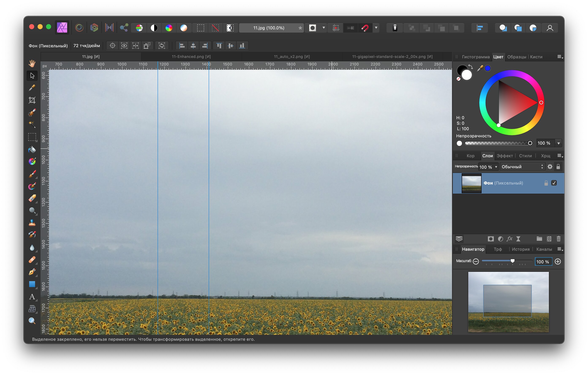Select the Flood Select magic wand tool

point(32,125)
